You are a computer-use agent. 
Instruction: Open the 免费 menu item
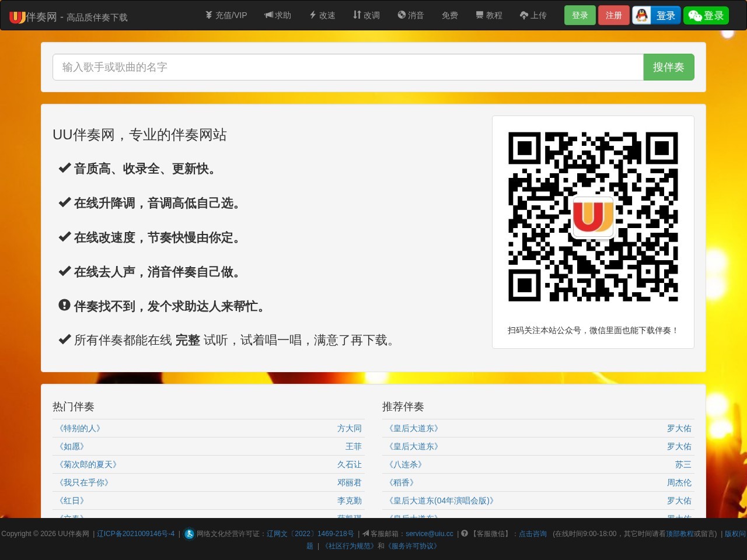pyautogui.click(x=450, y=15)
